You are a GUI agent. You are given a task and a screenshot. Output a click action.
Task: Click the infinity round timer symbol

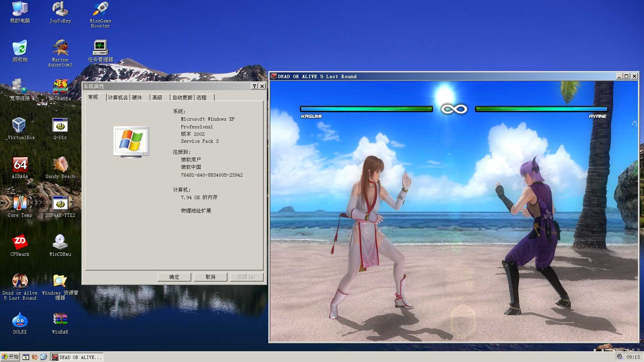tap(454, 109)
